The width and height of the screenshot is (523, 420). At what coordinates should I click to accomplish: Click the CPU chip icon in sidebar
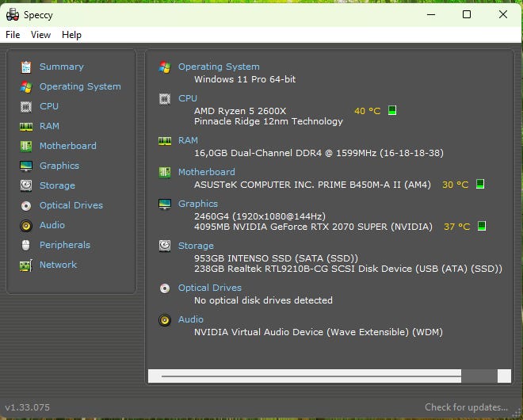(x=26, y=106)
